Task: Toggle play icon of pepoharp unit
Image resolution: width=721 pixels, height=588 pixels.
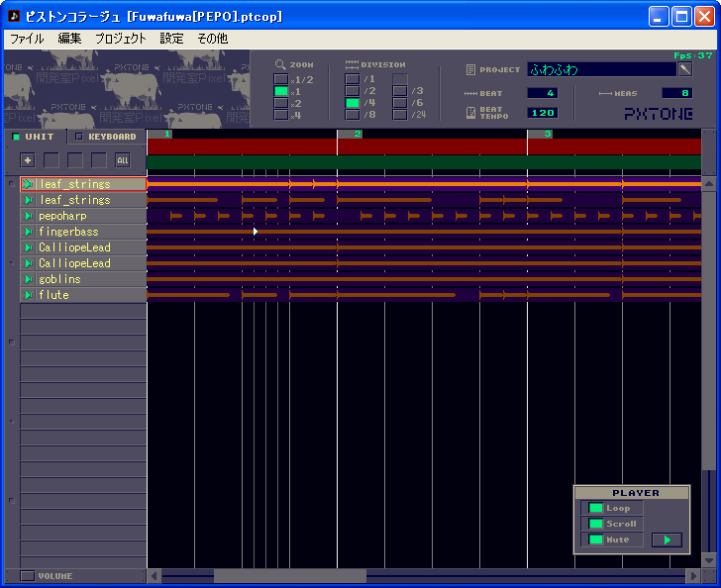Action: click(28, 216)
